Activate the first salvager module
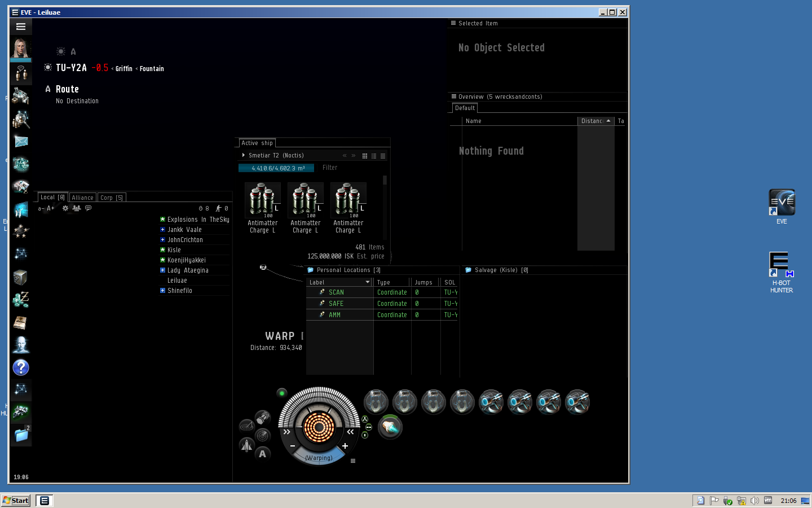The image size is (812, 508). click(491, 402)
